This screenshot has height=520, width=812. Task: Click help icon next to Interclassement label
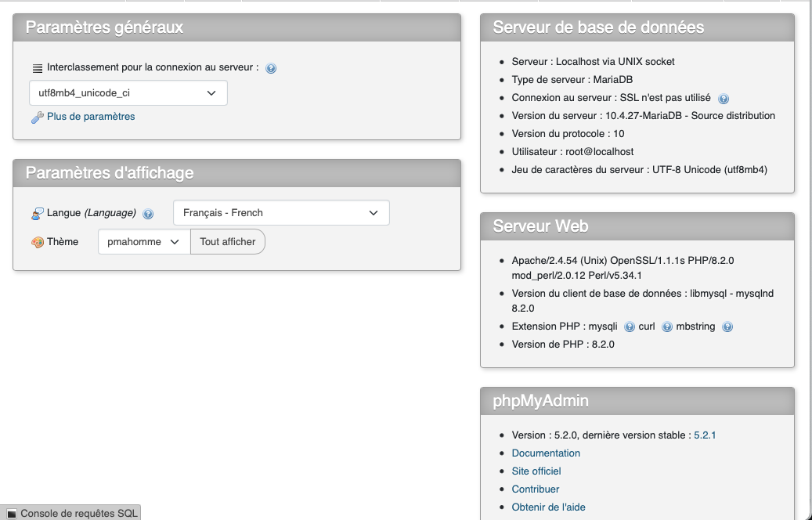click(x=271, y=68)
